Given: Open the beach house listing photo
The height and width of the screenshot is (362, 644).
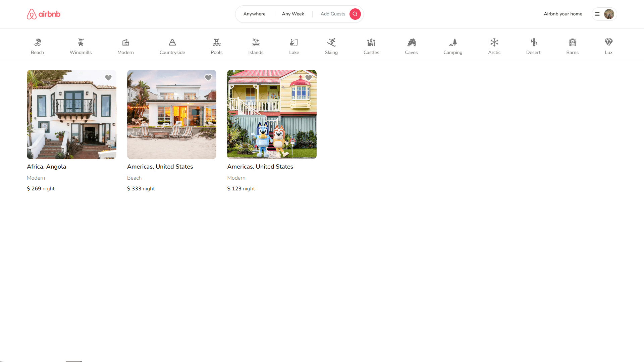Looking at the screenshot, I should click(x=172, y=114).
